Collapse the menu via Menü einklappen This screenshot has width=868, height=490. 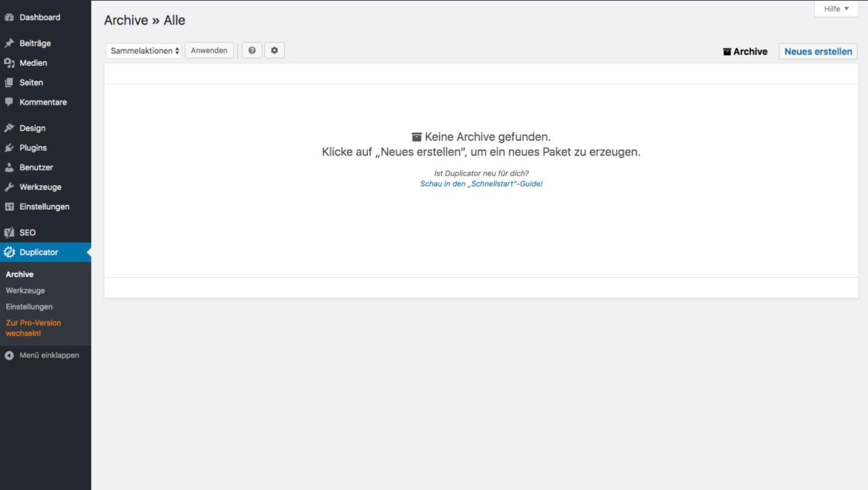pyautogui.click(x=49, y=355)
